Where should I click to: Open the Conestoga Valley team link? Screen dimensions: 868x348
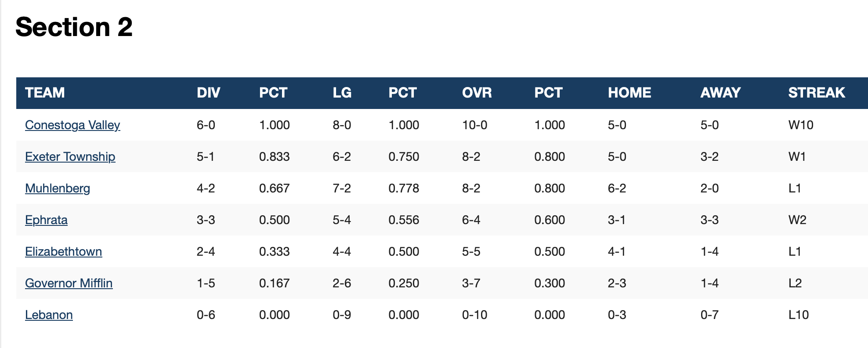[x=72, y=125]
